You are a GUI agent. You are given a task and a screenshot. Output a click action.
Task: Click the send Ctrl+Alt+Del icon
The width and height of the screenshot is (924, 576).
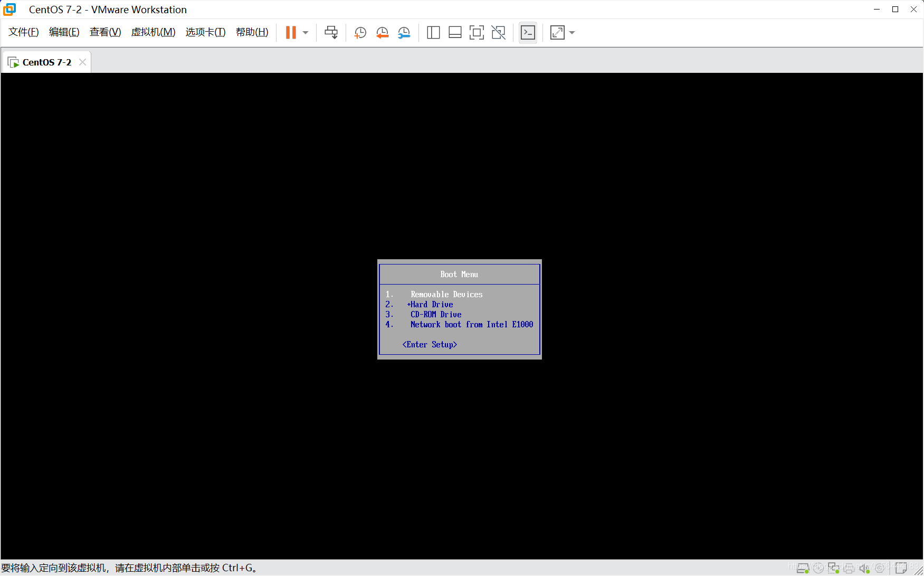[331, 33]
